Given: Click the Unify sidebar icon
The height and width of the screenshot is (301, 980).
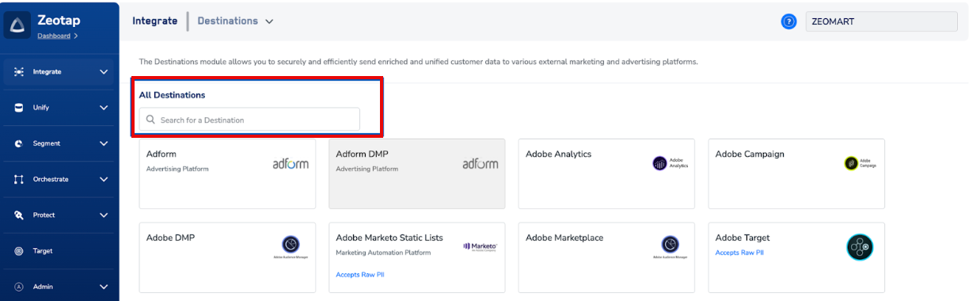Looking at the screenshot, I should (19, 108).
